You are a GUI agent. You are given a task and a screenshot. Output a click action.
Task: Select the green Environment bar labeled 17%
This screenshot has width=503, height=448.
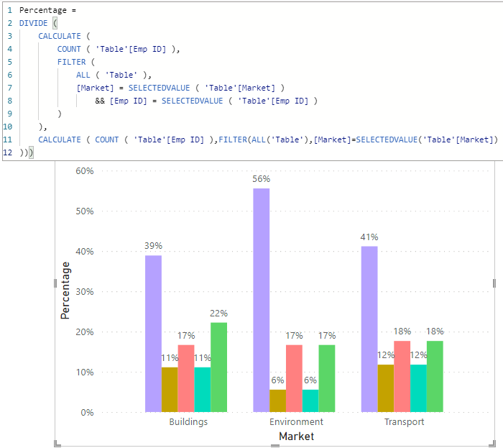[327, 378]
